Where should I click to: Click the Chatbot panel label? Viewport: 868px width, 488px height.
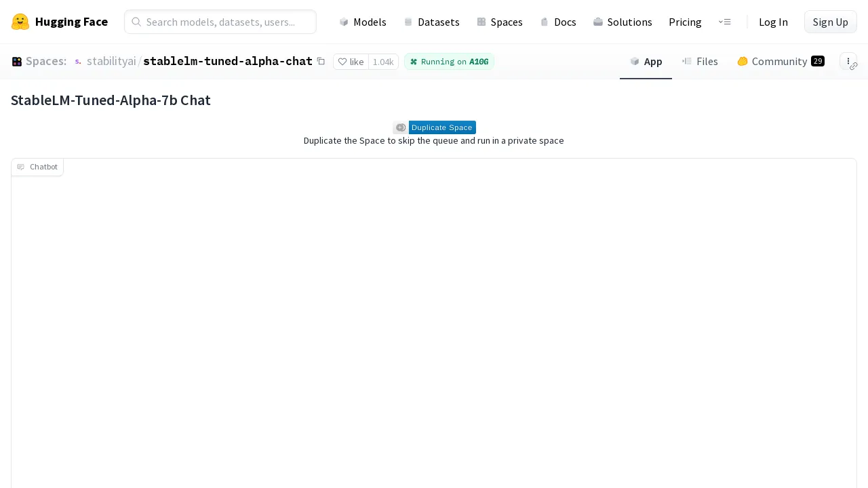pyautogui.click(x=37, y=167)
